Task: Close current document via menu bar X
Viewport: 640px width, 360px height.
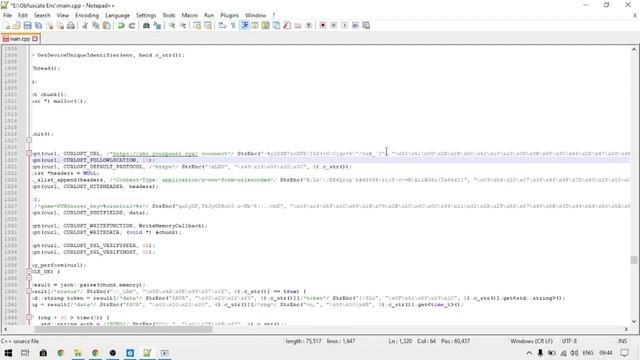Action: click(x=635, y=15)
